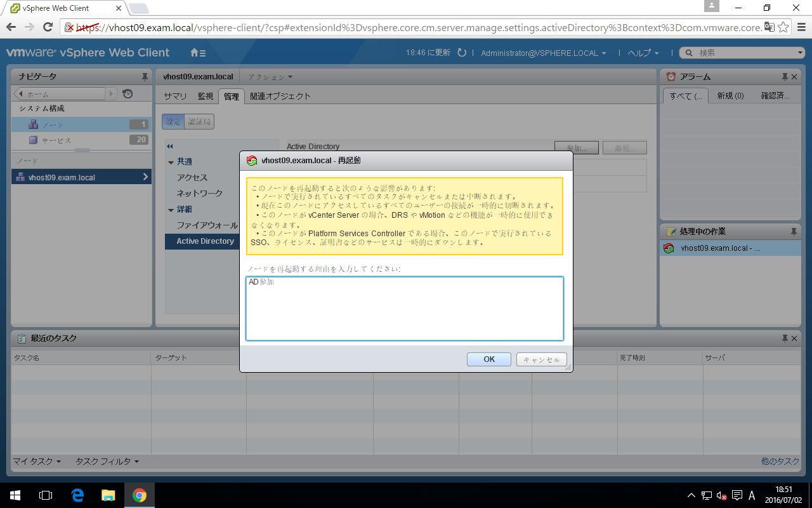This screenshot has height=508, width=812.
Task: Open File Explorer from the taskbar
Action: click(108, 495)
